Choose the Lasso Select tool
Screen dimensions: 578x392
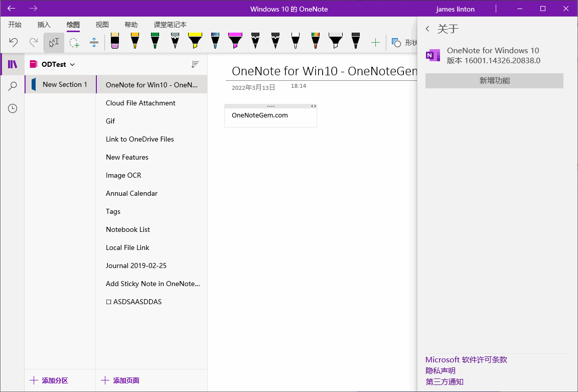[74, 42]
